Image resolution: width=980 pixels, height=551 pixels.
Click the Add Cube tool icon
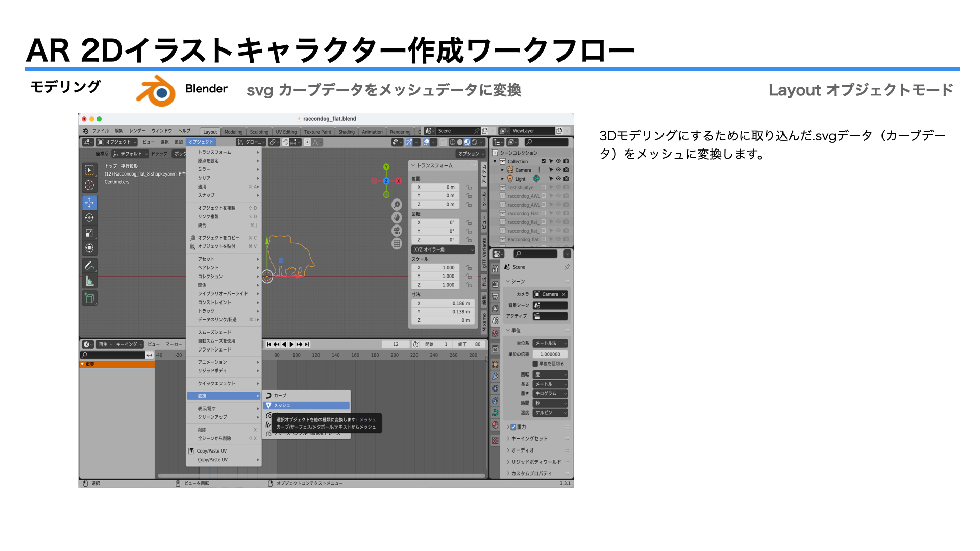[89, 298]
